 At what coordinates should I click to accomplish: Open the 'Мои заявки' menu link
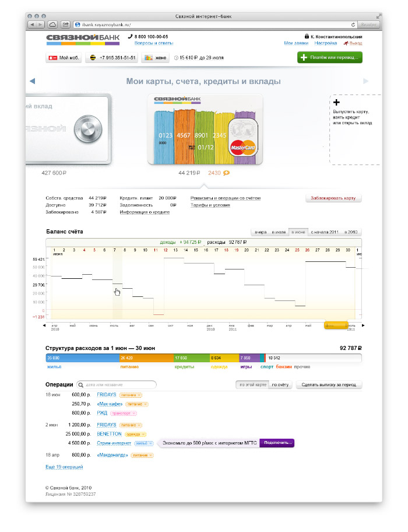coord(296,44)
